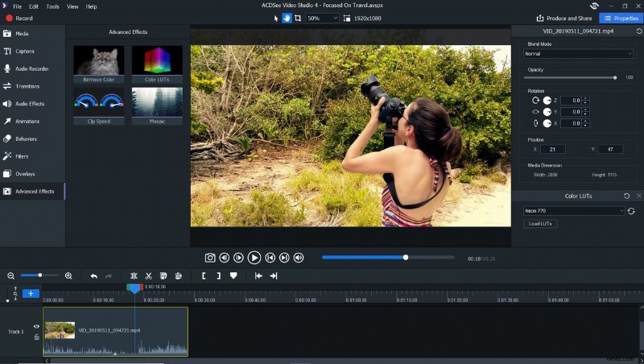644x364 pixels.
Task: Cut the selected clip
Action: pyautogui.click(x=149, y=276)
